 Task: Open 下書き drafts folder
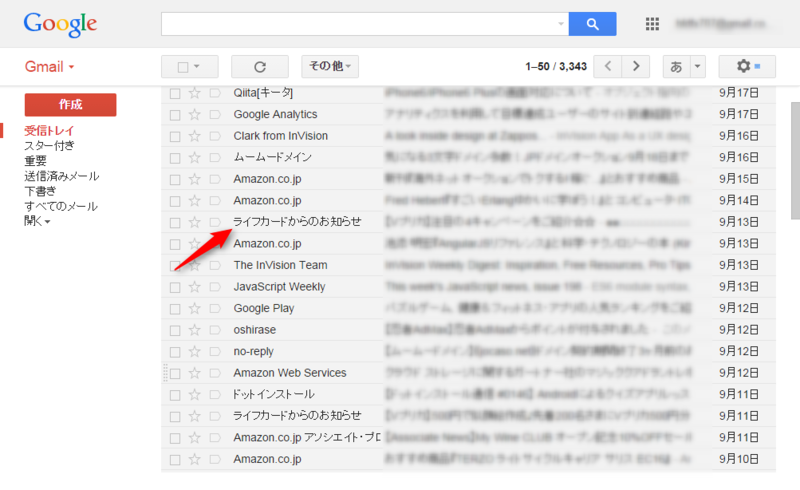click(x=40, y=191)
